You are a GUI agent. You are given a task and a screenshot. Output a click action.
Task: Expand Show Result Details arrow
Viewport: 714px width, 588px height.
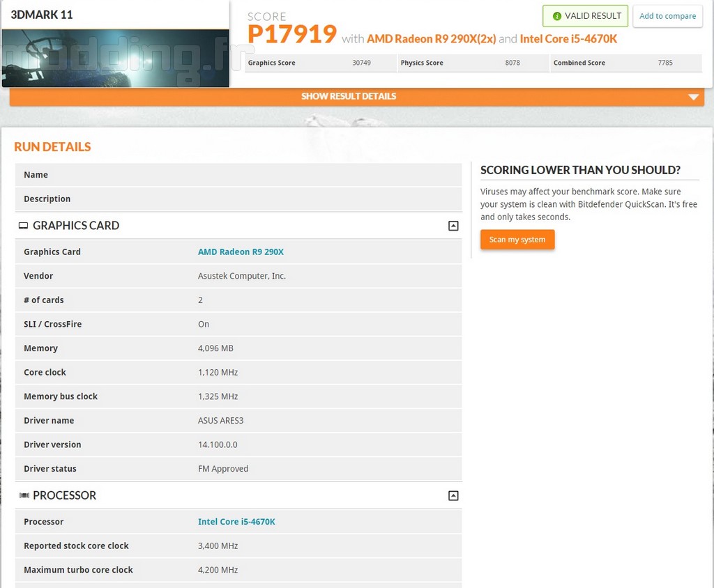pyautogui.click(x=694, y=97)
